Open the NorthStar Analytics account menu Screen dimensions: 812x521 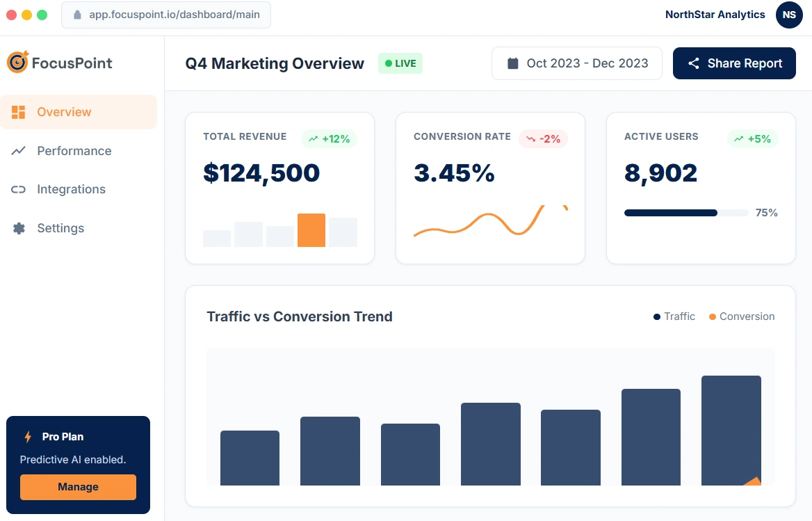[x=715, y=15]
